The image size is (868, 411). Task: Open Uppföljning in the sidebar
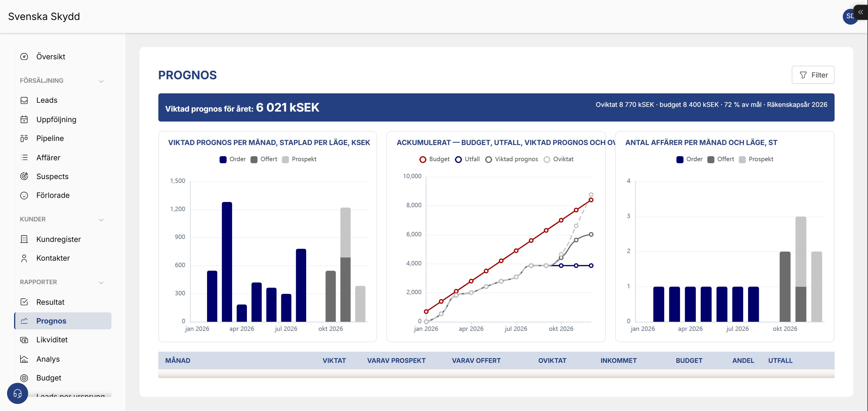pos(63,119)
